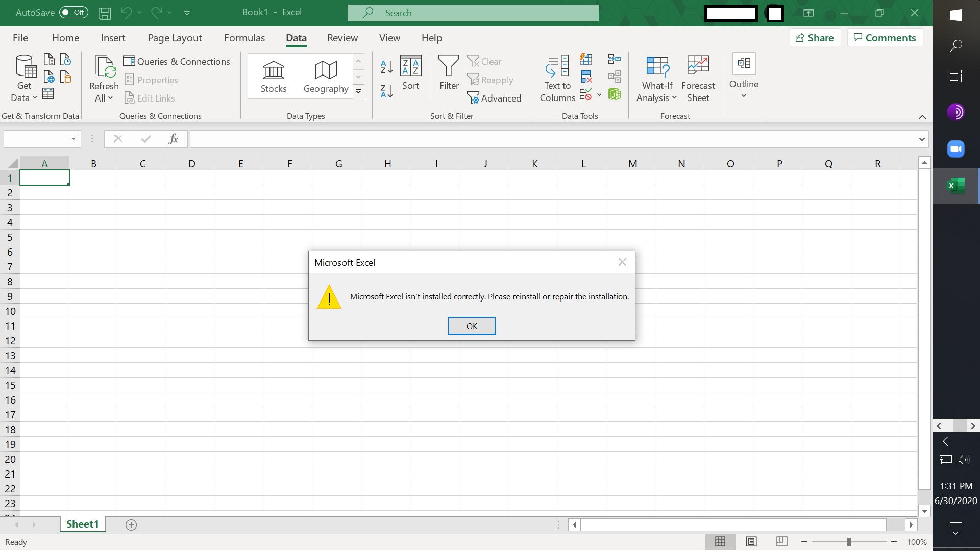Adjust the zoom slider handle
The width and height of the screenshot is (980, 551).
pyautogui.click(x=849, y=542)
